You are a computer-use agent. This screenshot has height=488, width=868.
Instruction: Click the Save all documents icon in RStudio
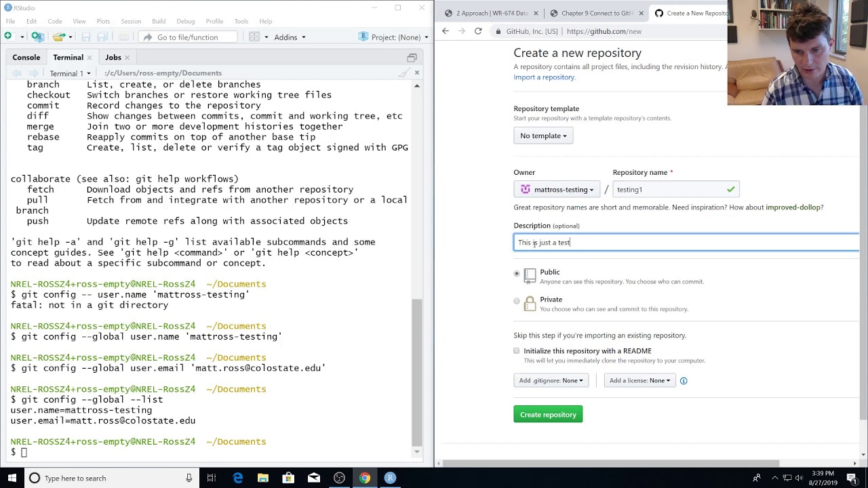pyautogui.click(x=102, y=37)
